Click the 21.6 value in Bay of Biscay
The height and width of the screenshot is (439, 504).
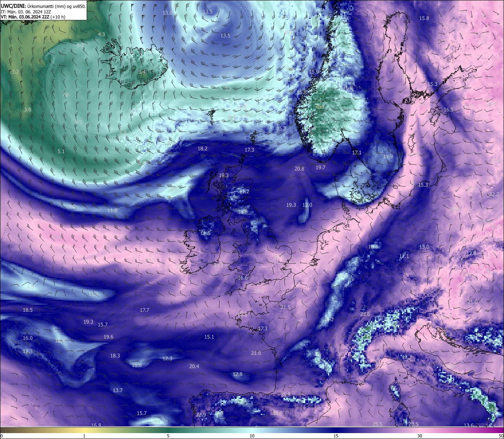[x=256, y=353]
